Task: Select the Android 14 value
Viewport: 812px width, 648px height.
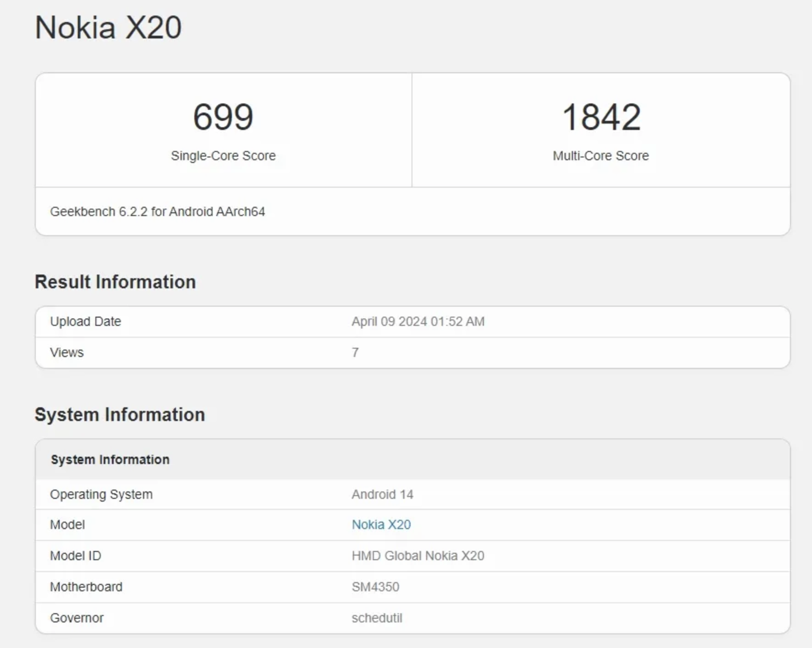Action: [x=382, y=495]
